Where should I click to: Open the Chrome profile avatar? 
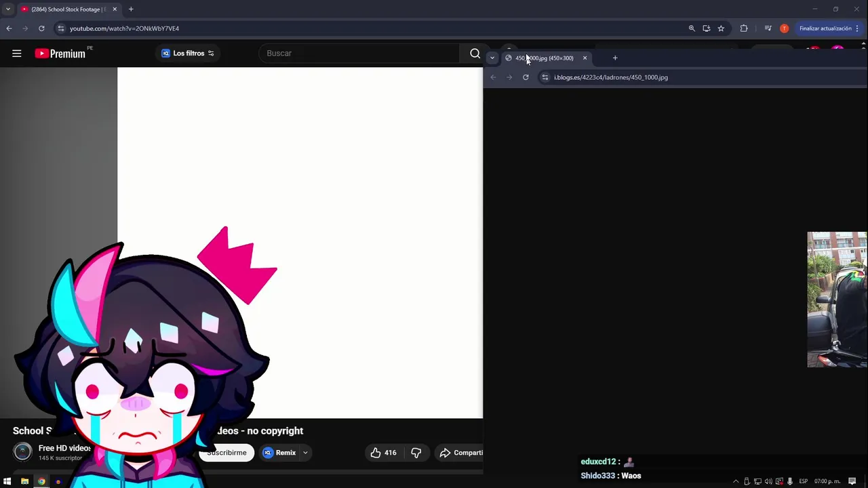[x=785, y=28]
